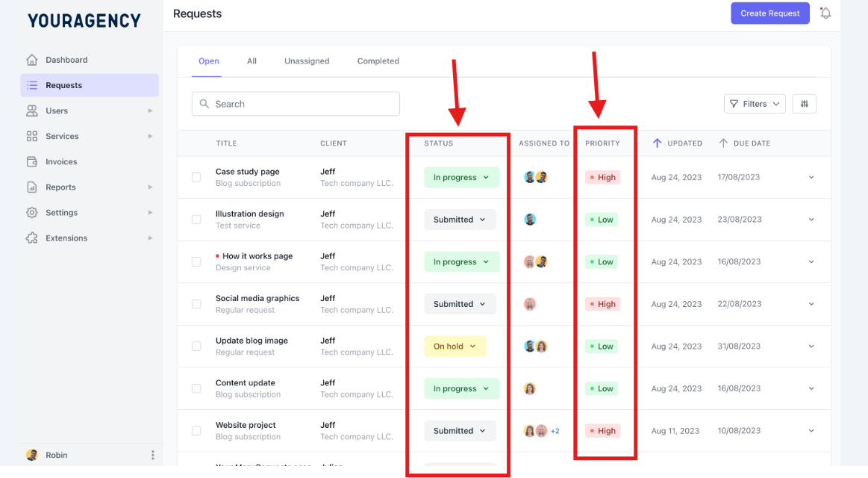The width and height of the screenshot is (868, 478).
Task: Open Dashboard via home icon
Action: [32, 60]
